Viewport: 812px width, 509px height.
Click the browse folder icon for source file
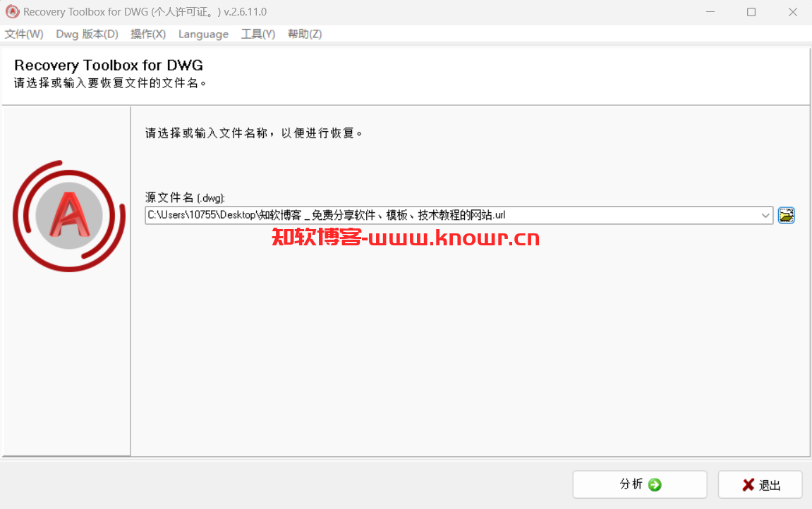coord(786,215)
